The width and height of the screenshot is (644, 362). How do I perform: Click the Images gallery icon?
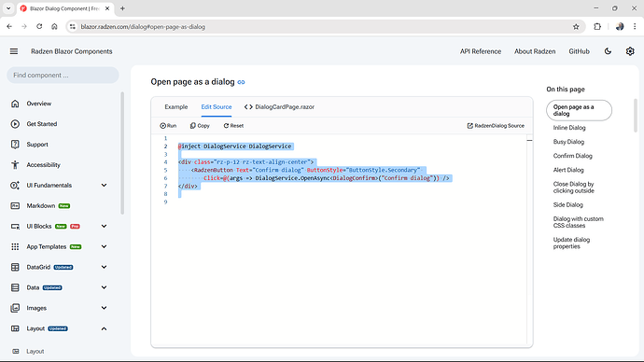tap(15, 308)
